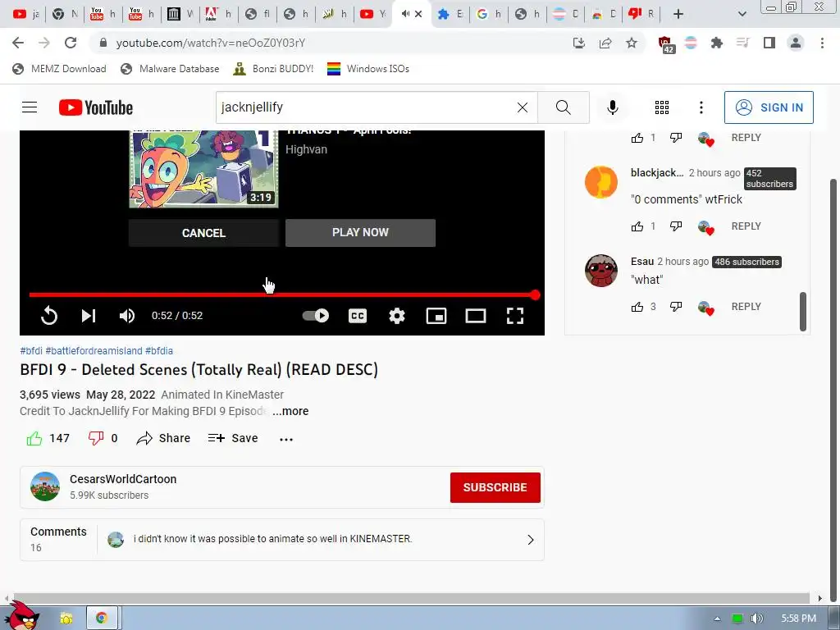The height and width of the screenshot is (630, 840).
Task: Replay the video with the replay icon
Action: pyautogui.click(x=48, y=316)
